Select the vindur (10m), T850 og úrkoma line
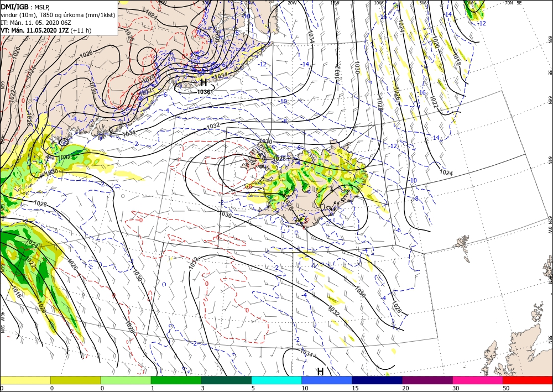The width and height of the screenshot is (553, 392). [58, 15]
